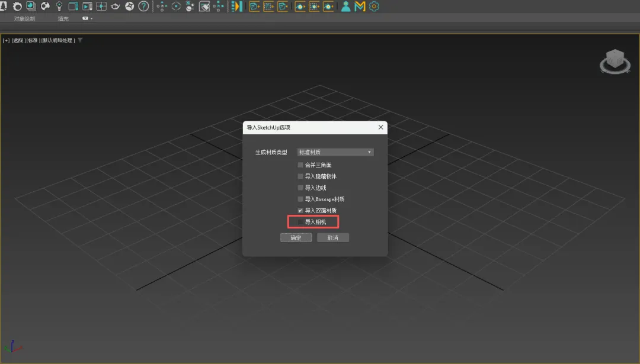
Task: Click the color palette toolbar icon
Action: click(45, 6)
